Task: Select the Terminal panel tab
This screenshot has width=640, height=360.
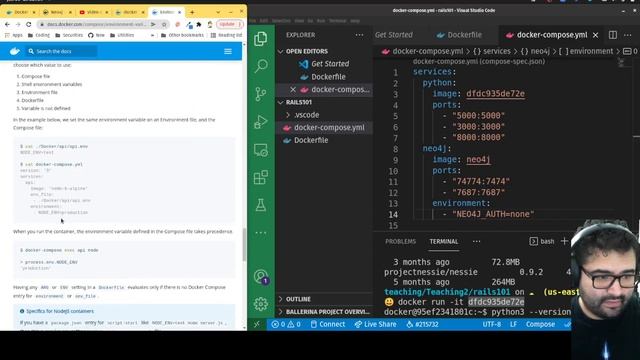Action: pyautogui.click(x=444, y=241)
